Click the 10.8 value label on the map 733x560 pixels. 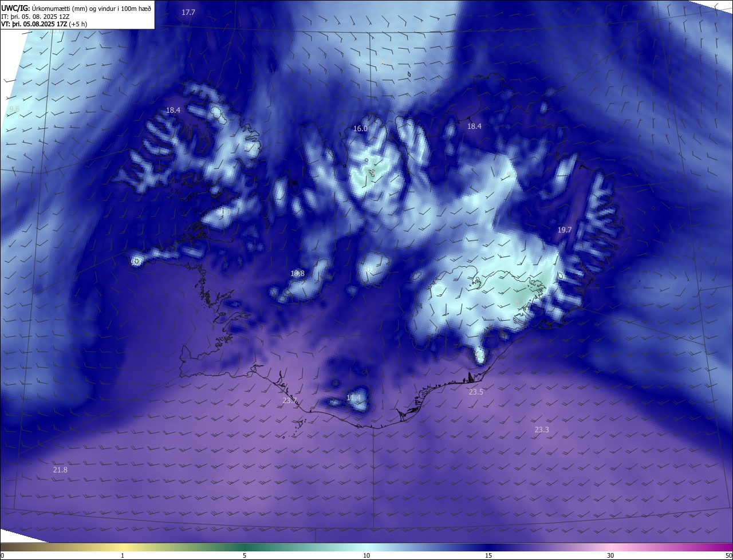point(297,274)
